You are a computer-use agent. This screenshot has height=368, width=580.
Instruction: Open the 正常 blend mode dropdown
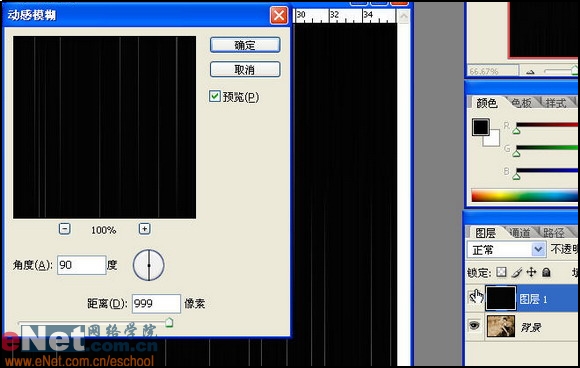[506, 250]
